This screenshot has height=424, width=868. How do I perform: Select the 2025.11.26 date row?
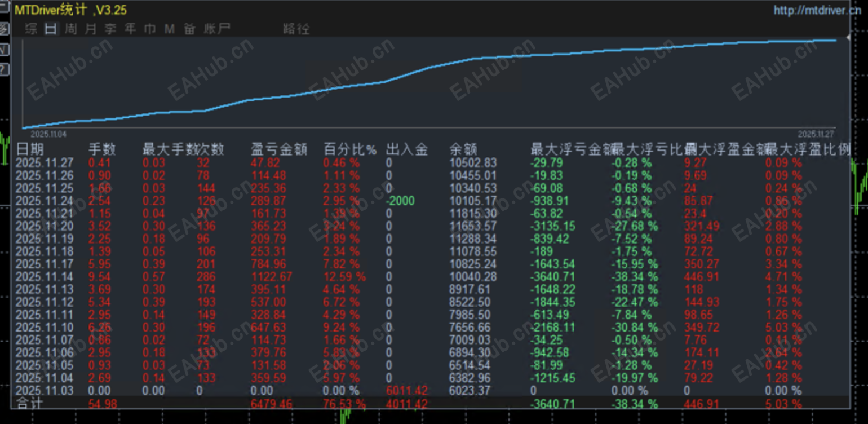point(45,176)
